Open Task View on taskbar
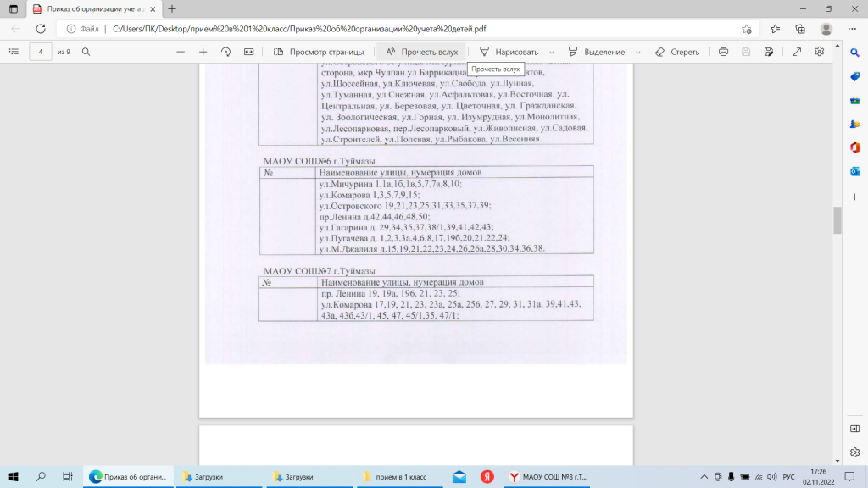 coord(68,476)
